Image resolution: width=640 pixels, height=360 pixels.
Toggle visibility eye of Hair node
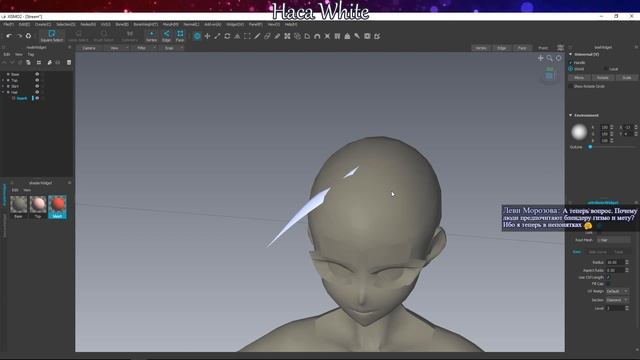pyautogui.click(x=37, y=92)
